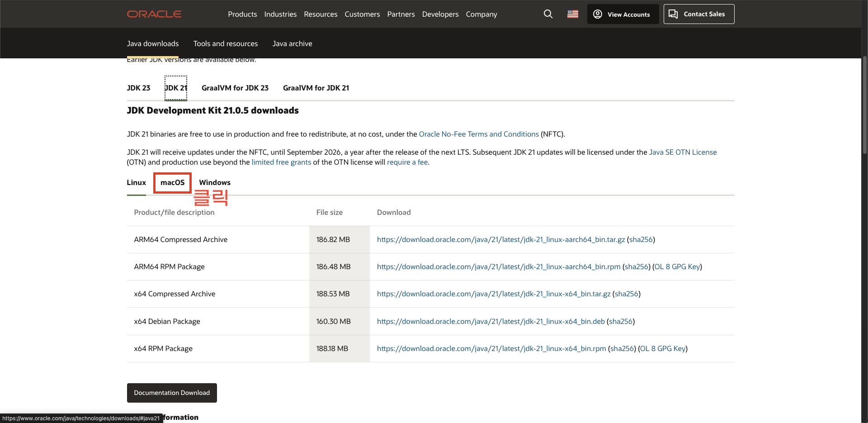Download jdk-21_linux-x64_bin.deb
This screenshot has height=423, width=868.
(x=491, y=321)
